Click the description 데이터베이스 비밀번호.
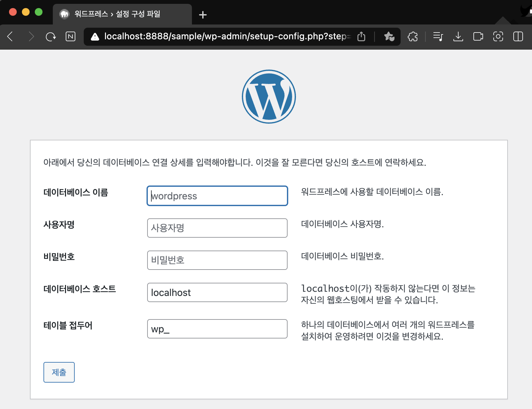532x409 pixels. tap(342, 256)
